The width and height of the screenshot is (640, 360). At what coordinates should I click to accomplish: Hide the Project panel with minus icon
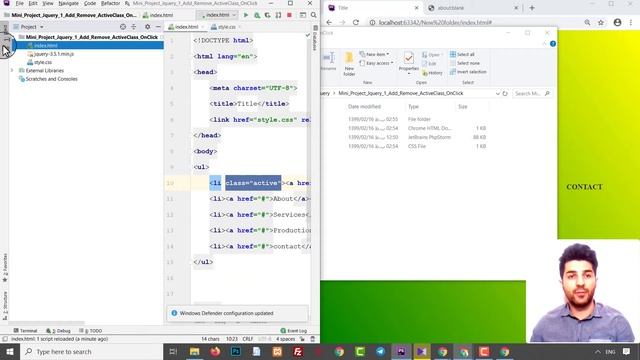(x=158, y=27)
